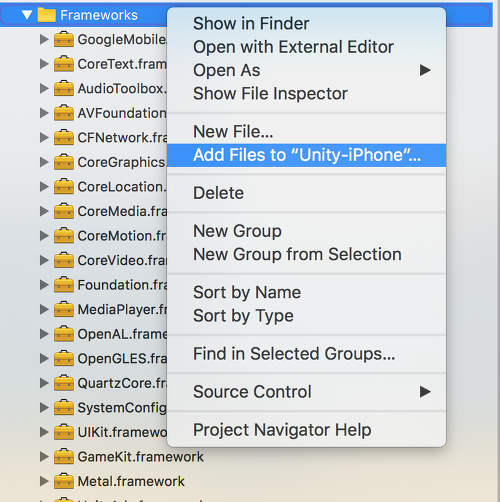The width and height of the screenshot is (500, 502).
Task: Click the Metal.framework toolbox icon
Action: click(64, 481)
